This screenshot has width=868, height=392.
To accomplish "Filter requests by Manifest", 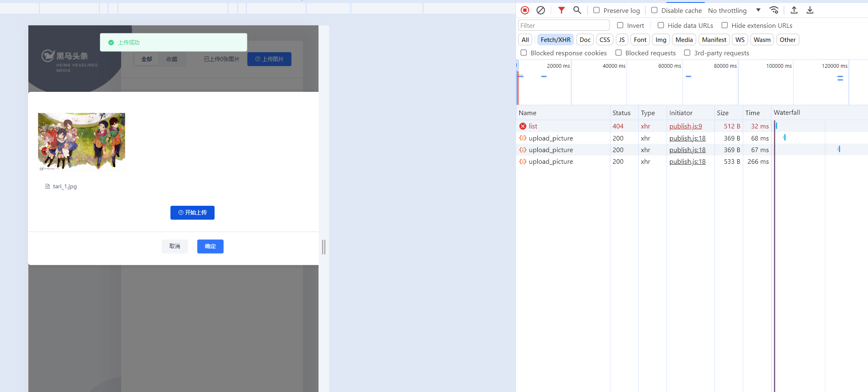I will click(714, 40).
